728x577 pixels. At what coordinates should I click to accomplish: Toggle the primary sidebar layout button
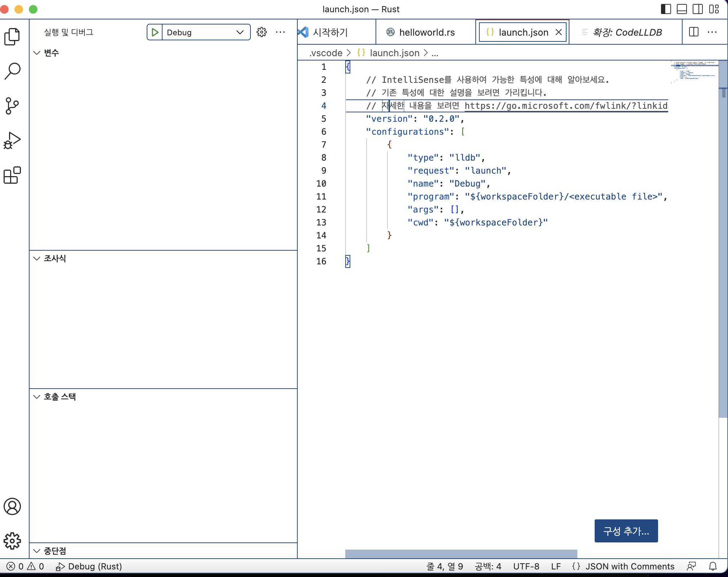[x=666, y=9]
